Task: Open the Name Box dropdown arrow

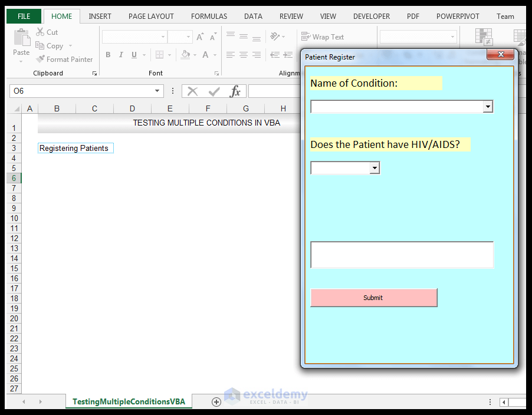Action: [157, 91]
